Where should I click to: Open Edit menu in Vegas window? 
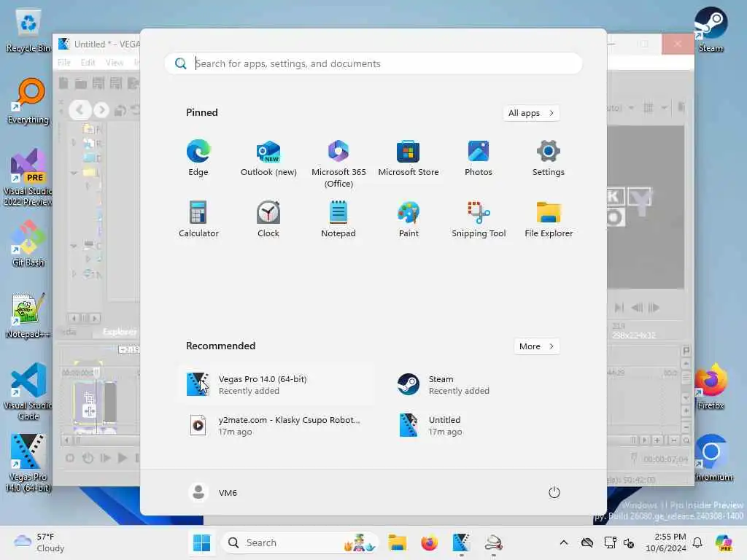click(x=88, y=63)
